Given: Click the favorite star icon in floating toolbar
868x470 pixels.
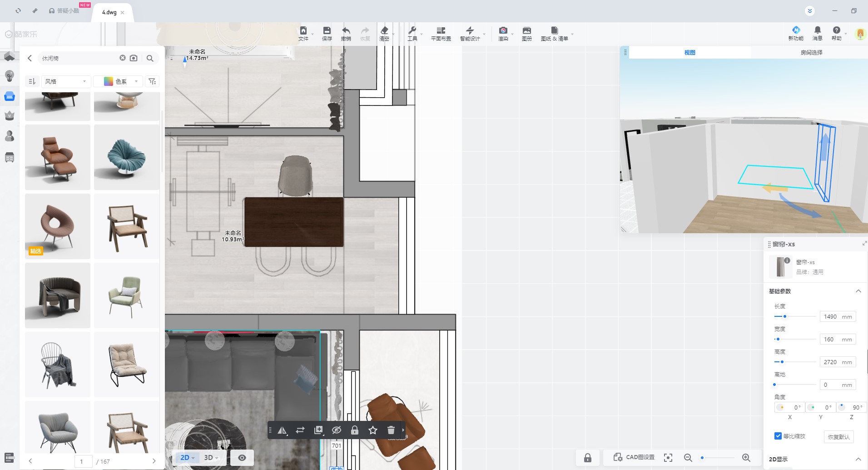Looking at the screenshot, I should point(372,430).
